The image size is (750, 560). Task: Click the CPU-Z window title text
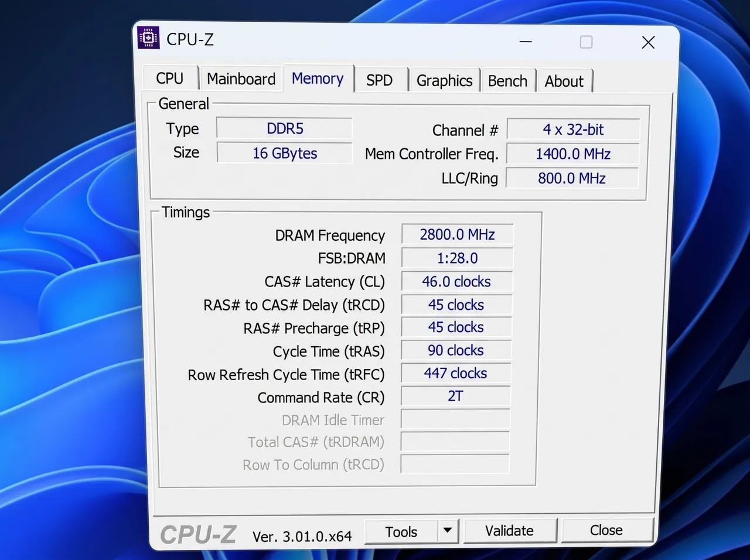pyautogui.click(x=190, y=39)
